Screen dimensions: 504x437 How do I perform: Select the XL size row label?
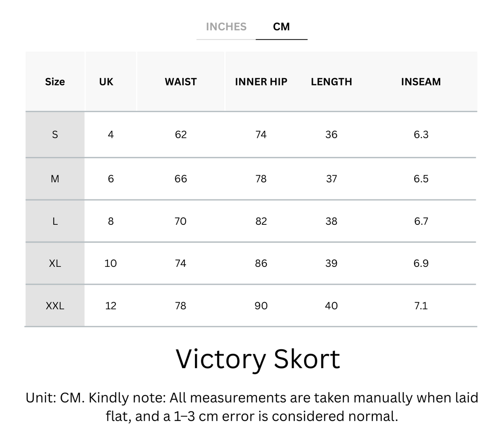pyautogui.click(x=55, y=263)
